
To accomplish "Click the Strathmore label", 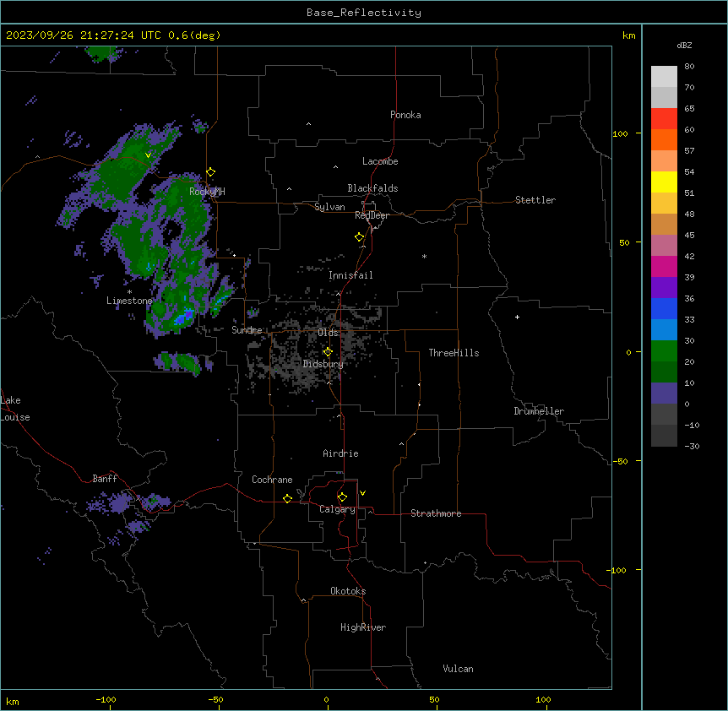I will click(436, 513).
